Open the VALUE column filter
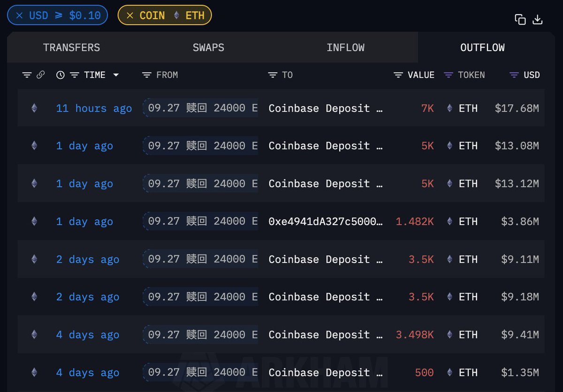 (x=398, y=75)
